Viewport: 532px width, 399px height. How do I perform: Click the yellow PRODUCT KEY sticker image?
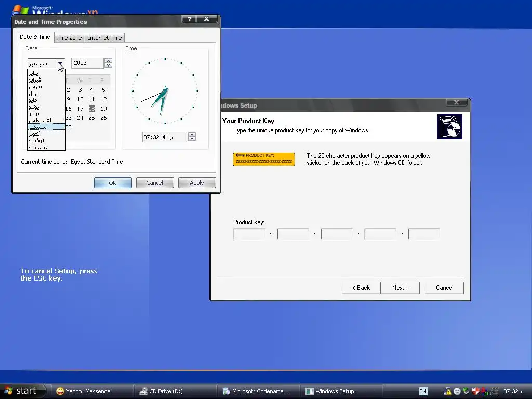click(x=263, y=159)
